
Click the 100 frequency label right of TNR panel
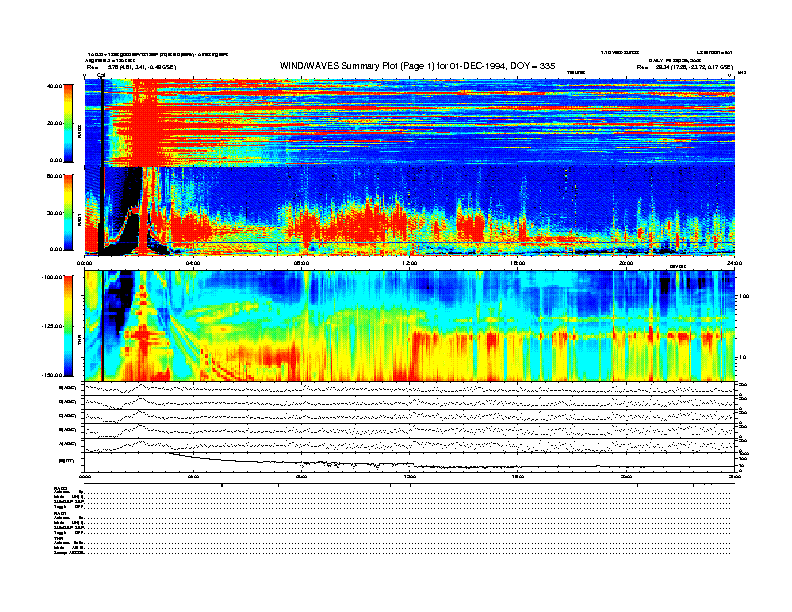(x=744, y=296)
